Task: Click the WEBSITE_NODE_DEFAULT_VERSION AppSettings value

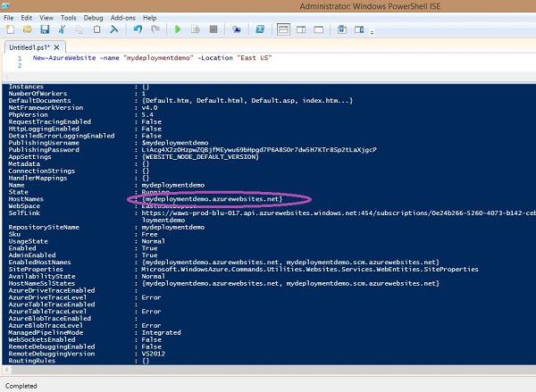Action: (200, 157)
